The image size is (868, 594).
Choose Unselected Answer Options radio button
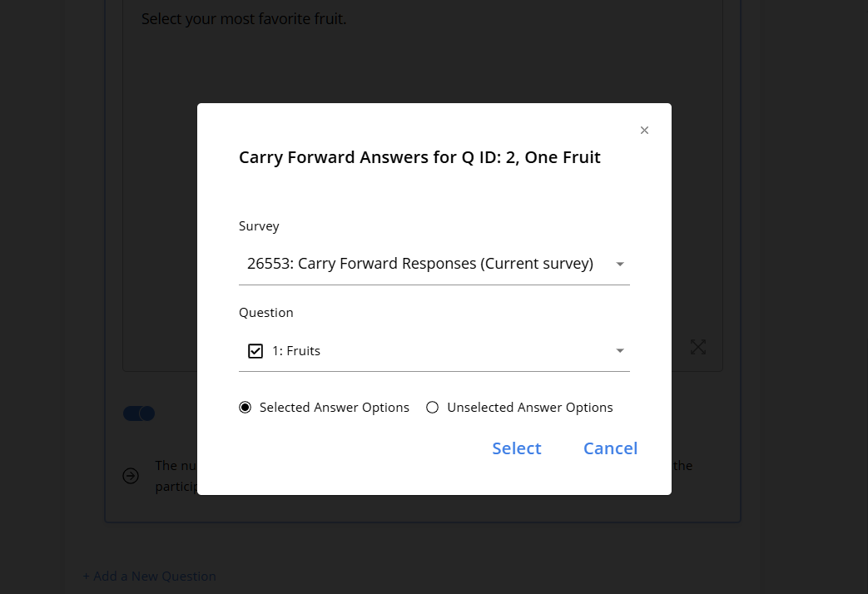point(433,408)
